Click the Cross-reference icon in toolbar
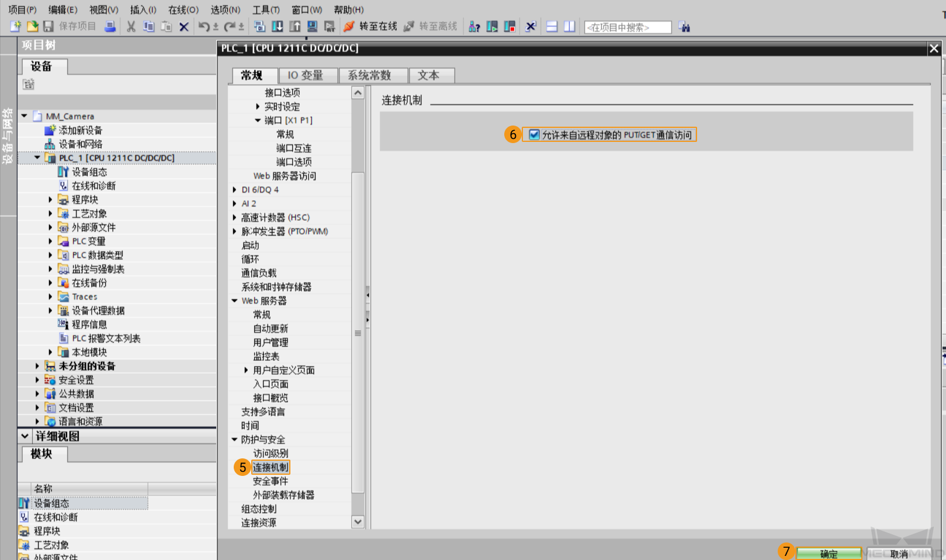The image size is (946, 560). point(531,26)
